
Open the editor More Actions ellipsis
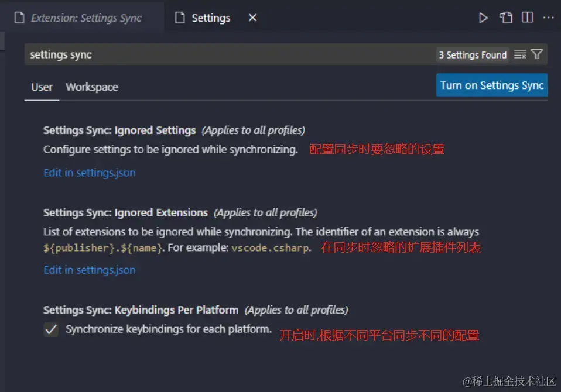(x=548, y=18)
